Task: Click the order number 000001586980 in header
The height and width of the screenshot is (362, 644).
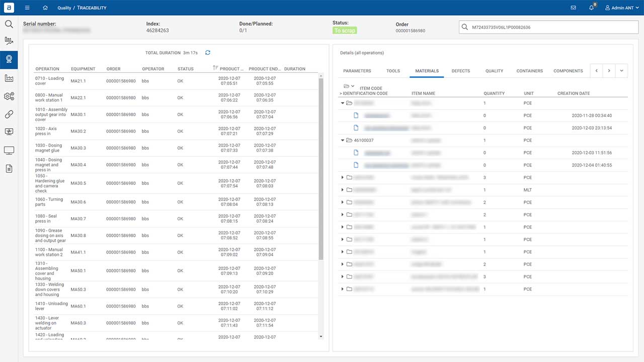Action: click(411, 31)
